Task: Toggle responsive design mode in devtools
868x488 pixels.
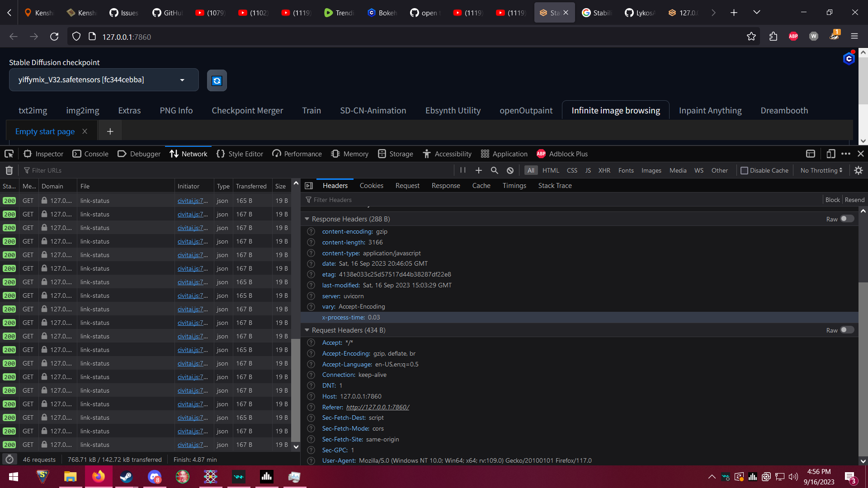Action: (x=831, y=154)
